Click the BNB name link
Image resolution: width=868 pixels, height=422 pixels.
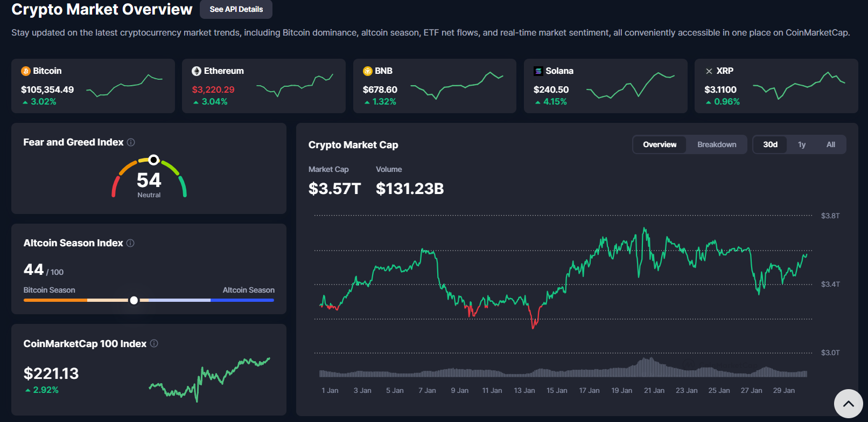point(384,71)
